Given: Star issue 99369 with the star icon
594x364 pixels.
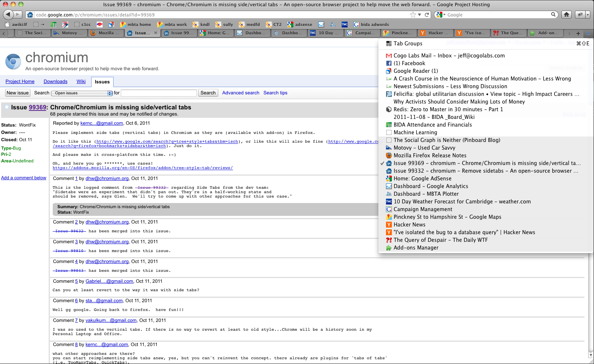Looking at the screenshot, I should point(7,107).
